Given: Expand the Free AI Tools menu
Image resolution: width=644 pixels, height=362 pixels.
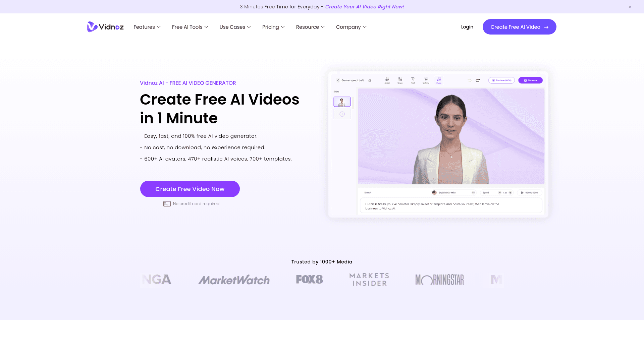Looking at the screenshot, I should 190,27.
